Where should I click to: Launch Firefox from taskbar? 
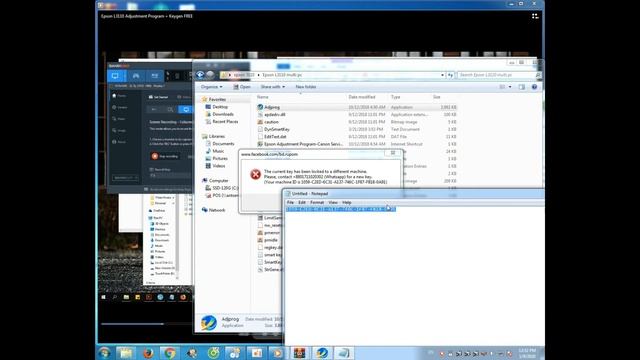tap(148, 353)
